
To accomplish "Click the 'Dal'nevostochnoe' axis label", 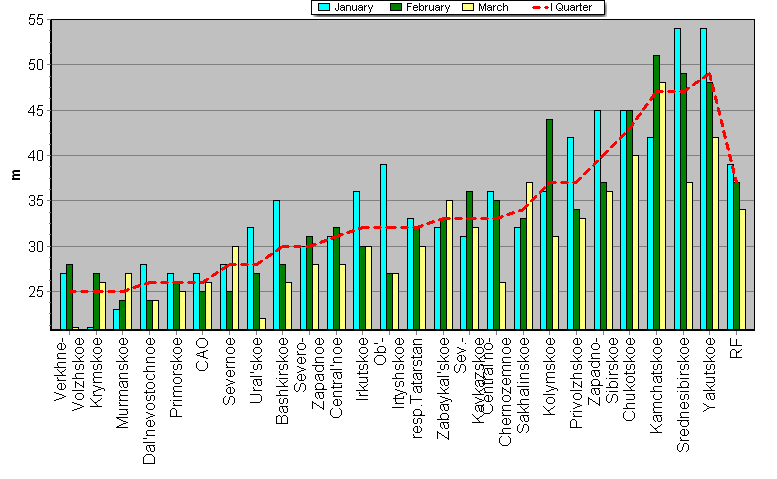I will click(149, 401).
